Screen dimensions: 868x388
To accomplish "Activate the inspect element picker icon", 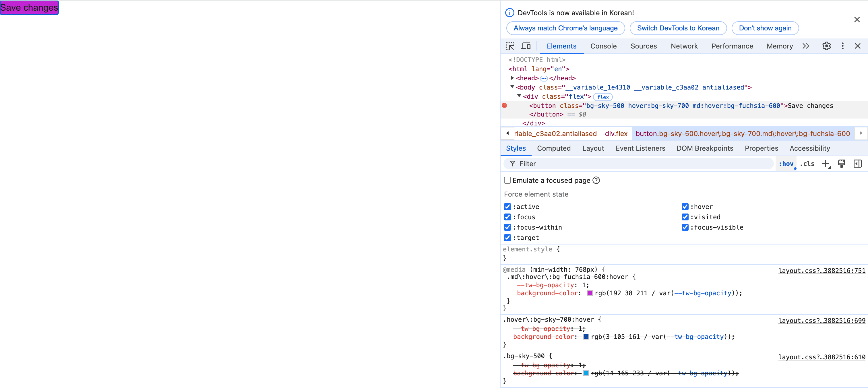I will click(510, 46).
